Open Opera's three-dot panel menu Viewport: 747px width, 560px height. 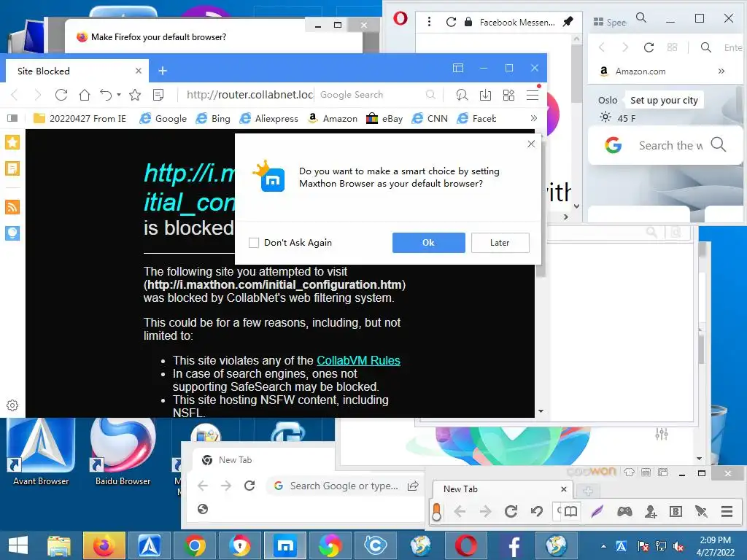pyautogui.click(x=429, y=21)
